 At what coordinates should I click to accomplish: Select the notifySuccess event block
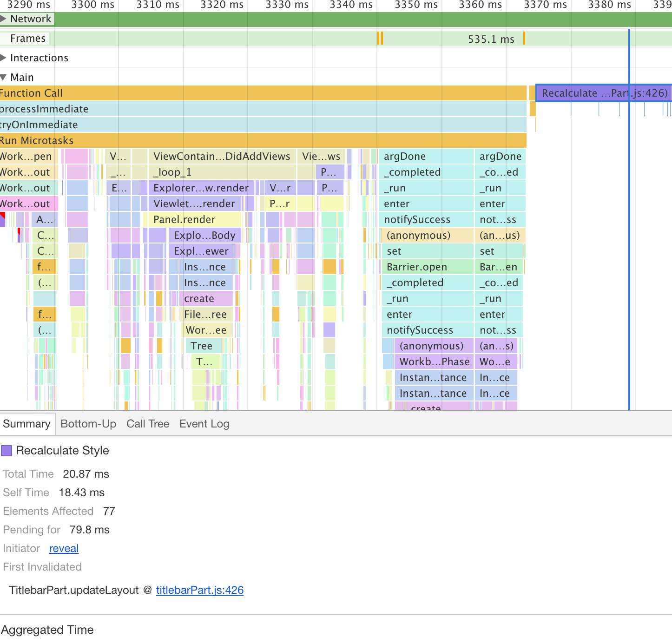418,219
